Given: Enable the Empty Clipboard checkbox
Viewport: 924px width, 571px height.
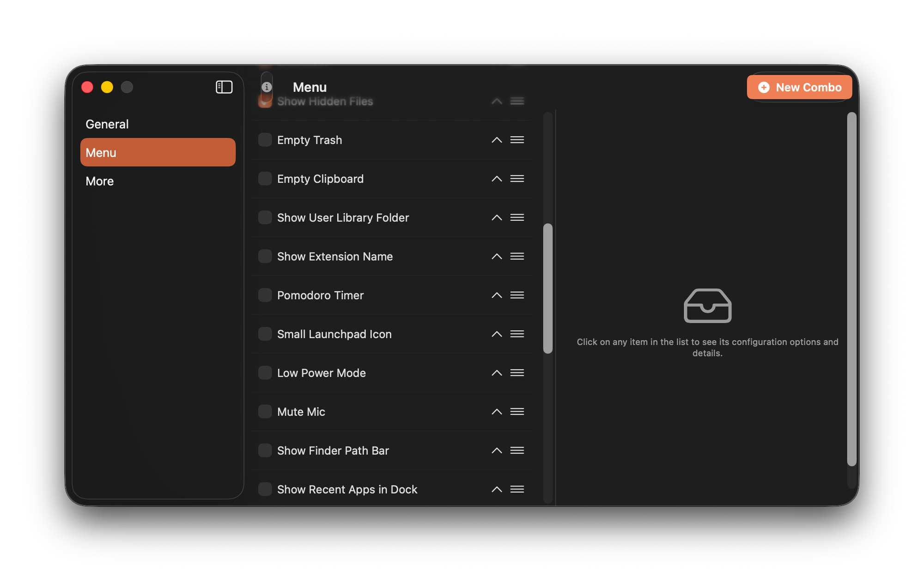Looking at the screenshot, I should coord(265,179).
